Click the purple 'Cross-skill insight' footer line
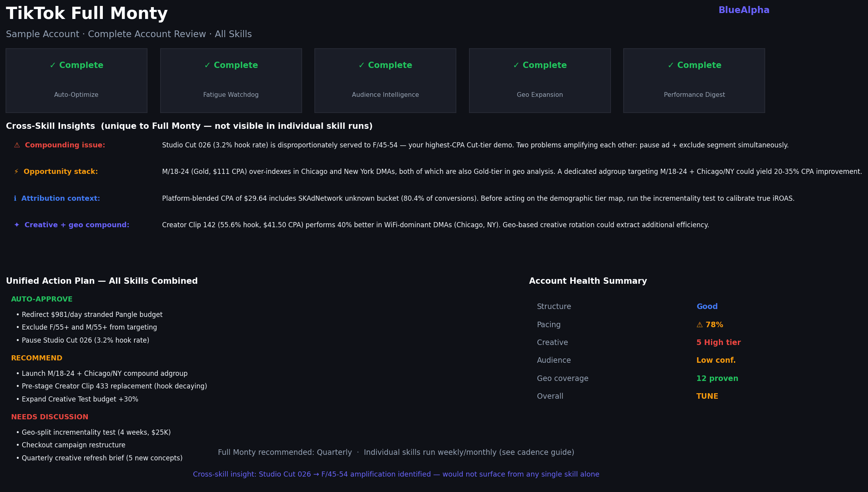The height and width of the screenshot is (492, 868). [396, 474]
